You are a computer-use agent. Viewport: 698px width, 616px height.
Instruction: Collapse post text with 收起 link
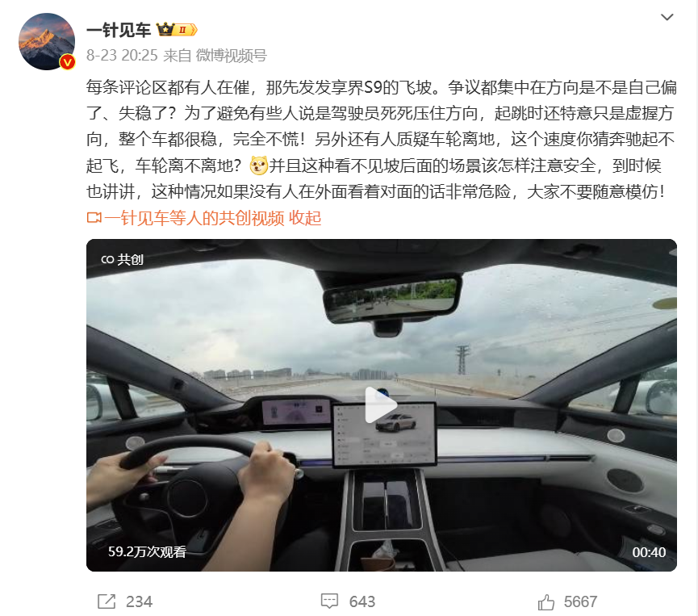305,218
